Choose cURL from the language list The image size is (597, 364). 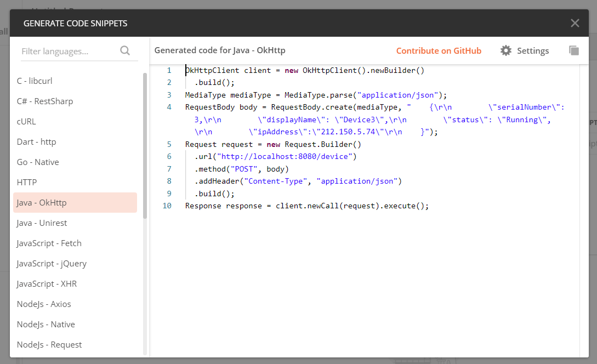75,122
